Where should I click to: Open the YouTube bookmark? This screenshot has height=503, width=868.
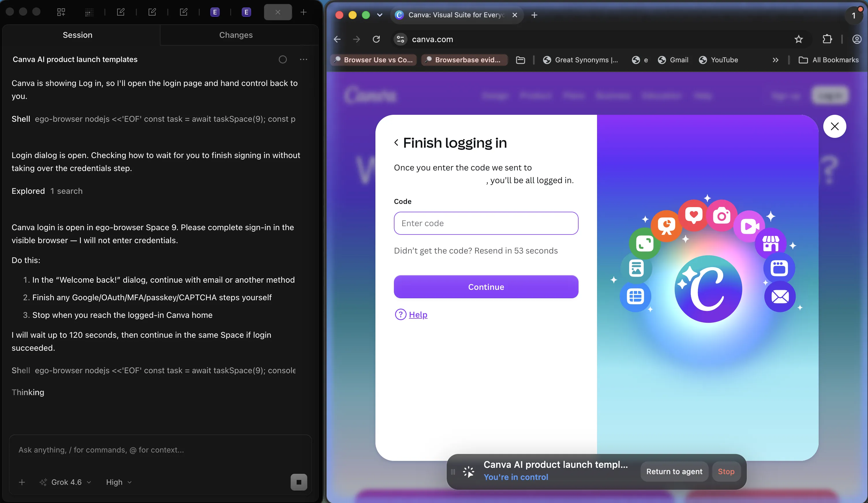[718, 60]
